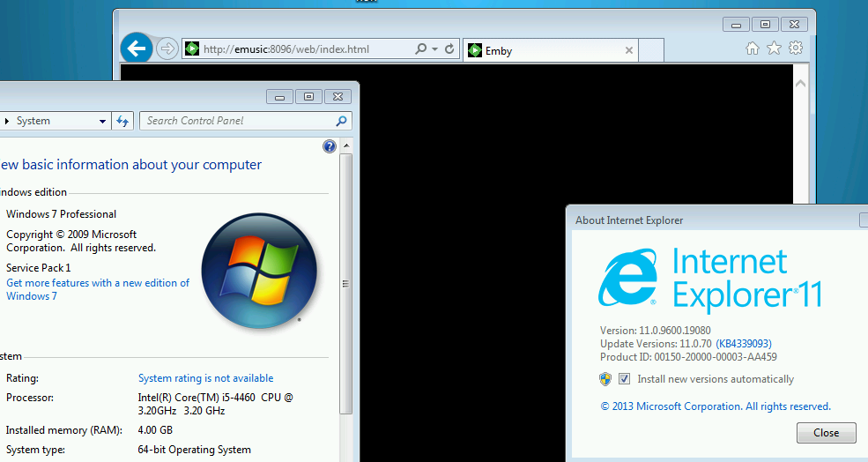Image resolution: width=868 pixels, height=462 pixels.
Task: Open the Microsoft Corporation copyright link
Action: click(x=716, y=406)
